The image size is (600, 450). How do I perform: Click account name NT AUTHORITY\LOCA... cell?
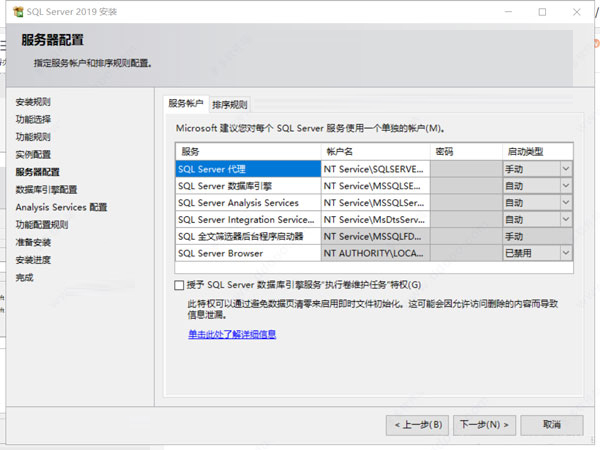pos(375,253)
